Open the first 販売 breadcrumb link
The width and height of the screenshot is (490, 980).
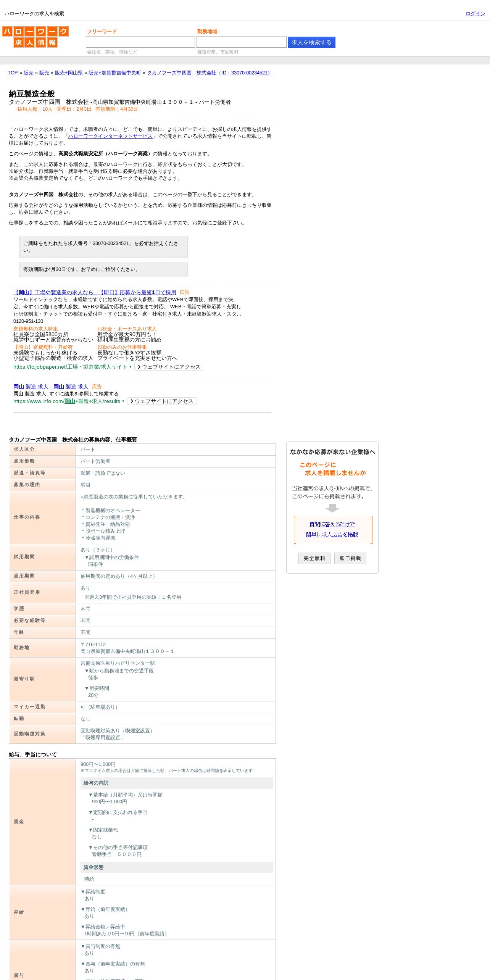click(29, 73)
